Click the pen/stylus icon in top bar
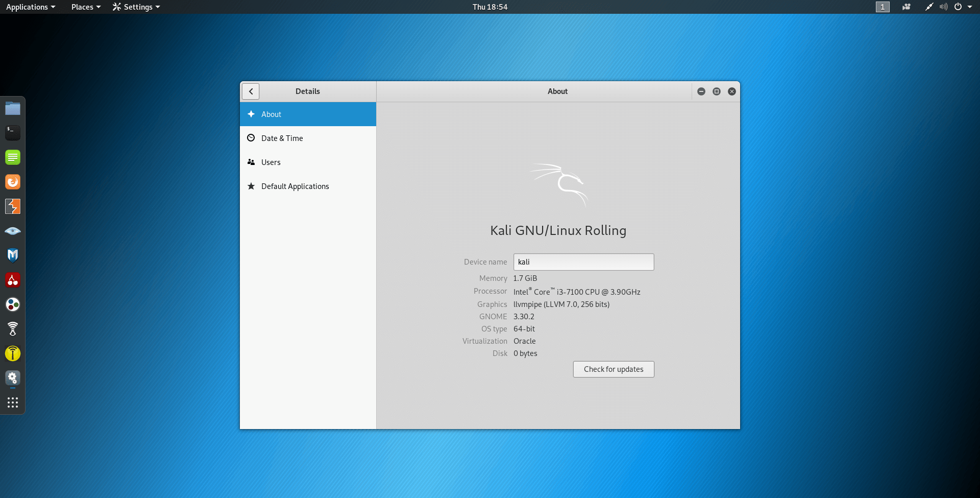The image size is (980, 498). (929, 7)
